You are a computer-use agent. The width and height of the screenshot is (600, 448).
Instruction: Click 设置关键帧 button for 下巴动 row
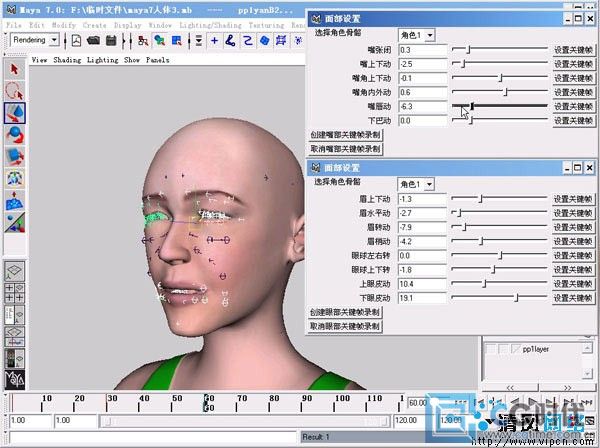click(x=573, y=121)
